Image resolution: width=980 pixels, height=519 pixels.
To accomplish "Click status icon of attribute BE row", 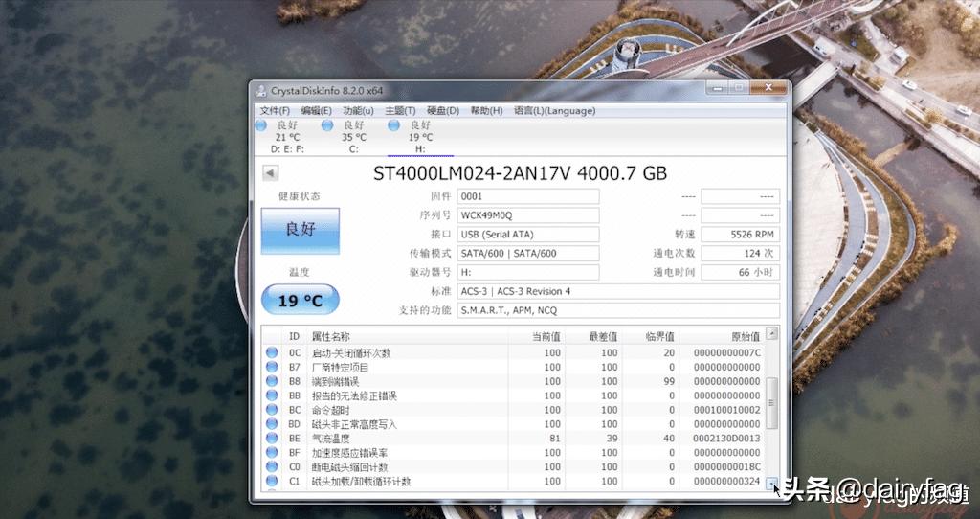I will point(271,439).
